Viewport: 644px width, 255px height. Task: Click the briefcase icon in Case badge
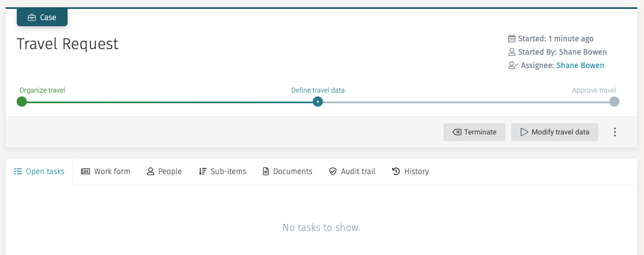click(x=31, y=17)
